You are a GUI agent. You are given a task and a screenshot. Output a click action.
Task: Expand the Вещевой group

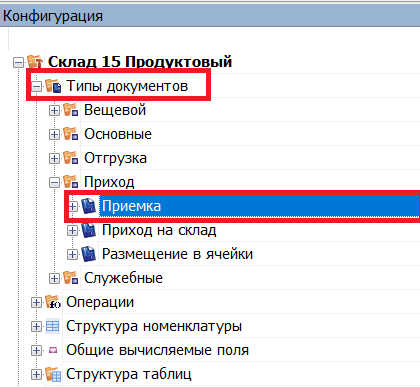(54, 110)
